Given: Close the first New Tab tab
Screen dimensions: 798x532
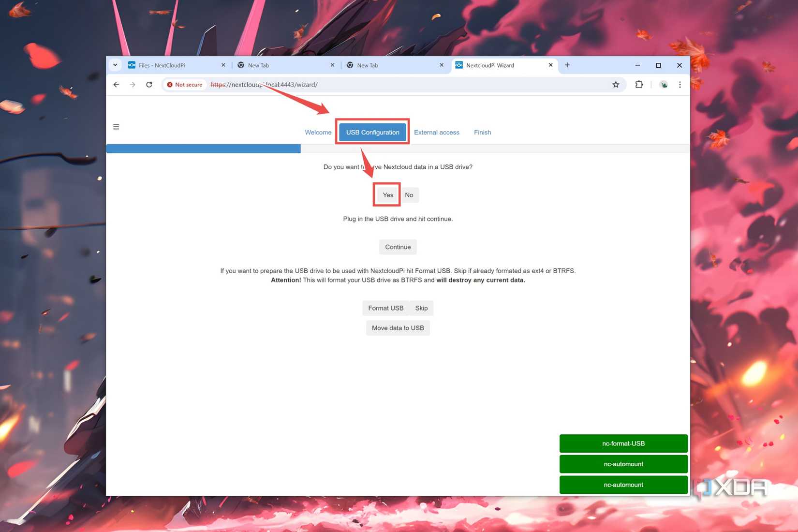Looking at the screenshot, I should pyautogui.click(x=332, y=65).
